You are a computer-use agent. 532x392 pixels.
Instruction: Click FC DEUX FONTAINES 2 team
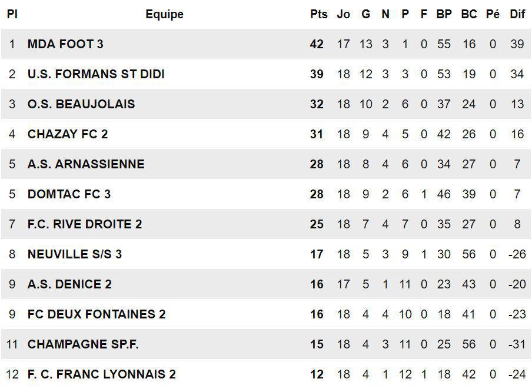pyautogui.click(x=97, y=314)
